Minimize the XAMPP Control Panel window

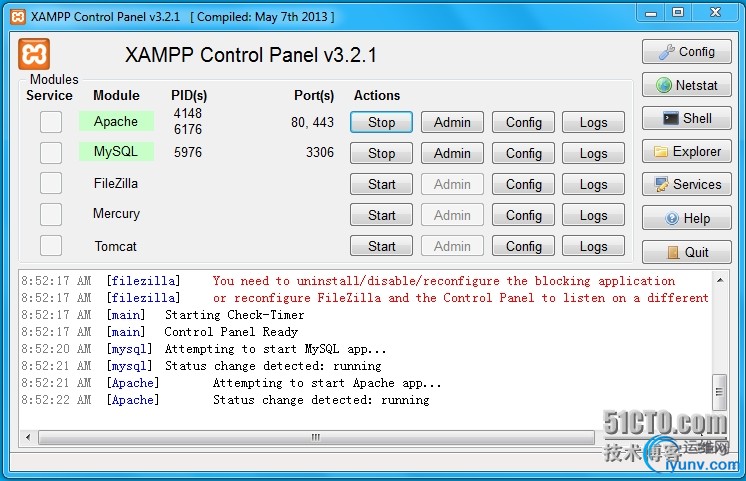[x=651, y=13]
